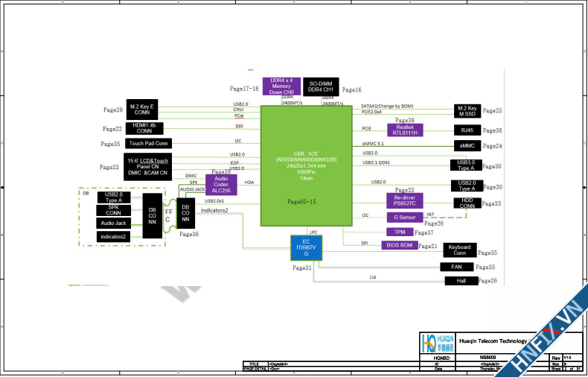Click the Keyboard Conn block

click(460, 250)
